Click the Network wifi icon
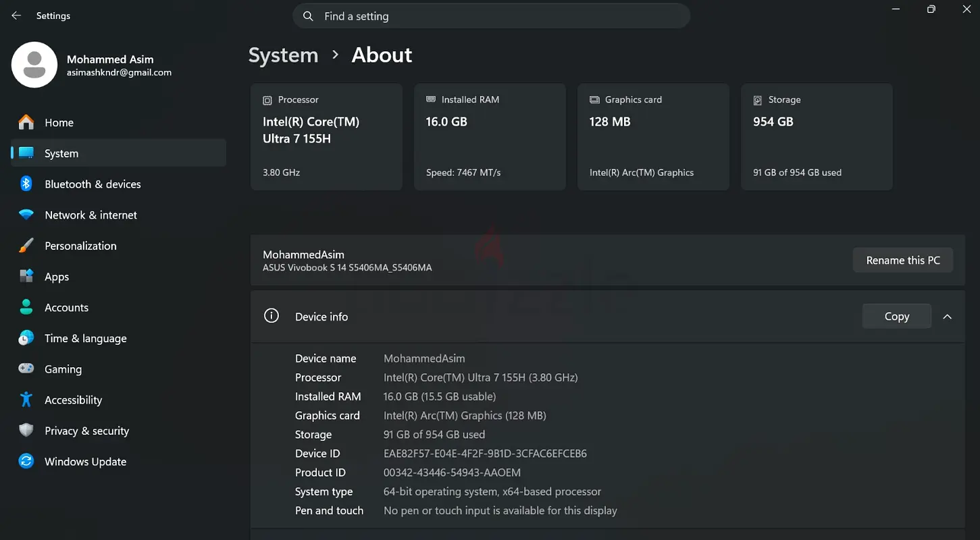Screen dimensions: 980x540 click(26, 215)
